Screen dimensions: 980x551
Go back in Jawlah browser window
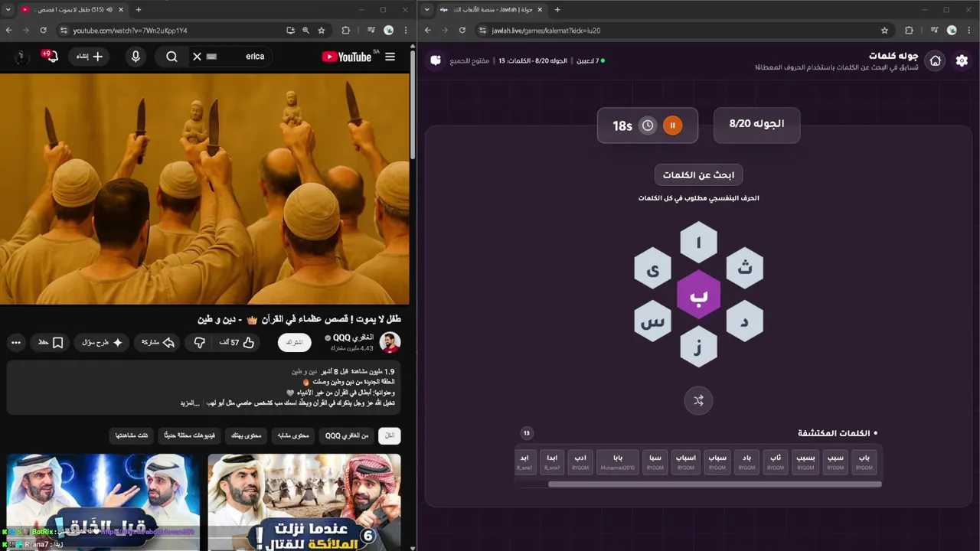point(428,31)
